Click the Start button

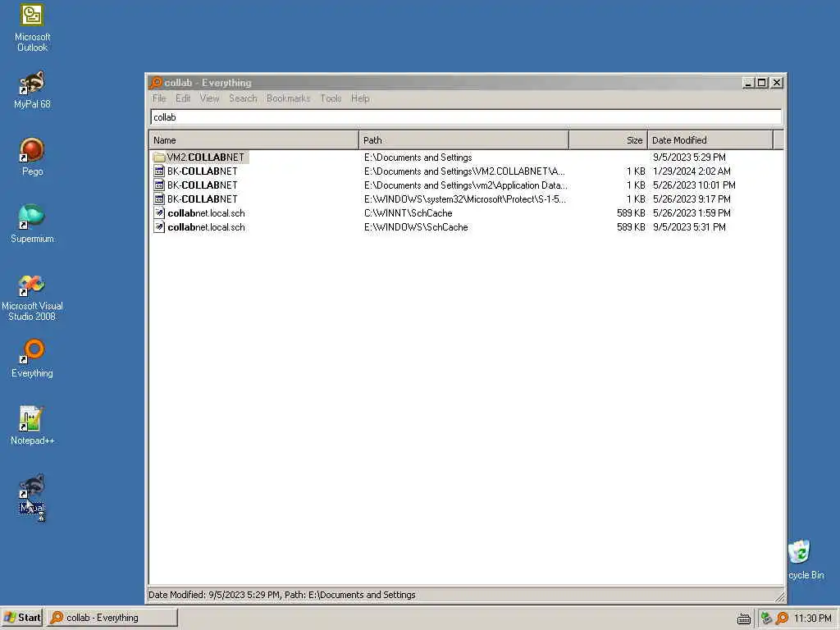click(22, 618)
